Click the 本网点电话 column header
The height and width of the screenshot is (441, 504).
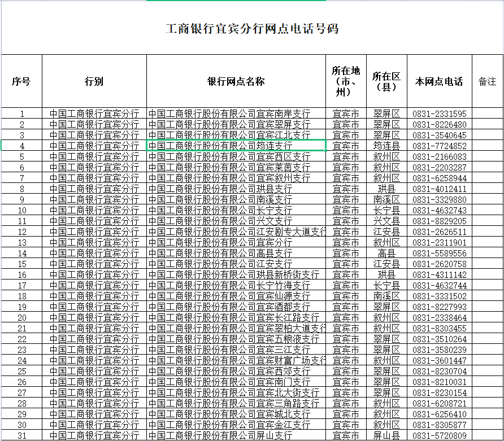[x=440, y=81]
